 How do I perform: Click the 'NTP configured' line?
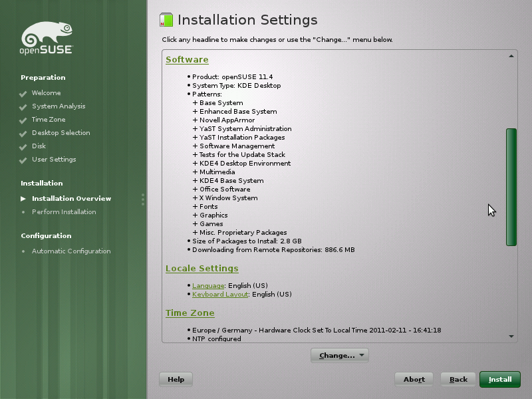pos(217,338)
